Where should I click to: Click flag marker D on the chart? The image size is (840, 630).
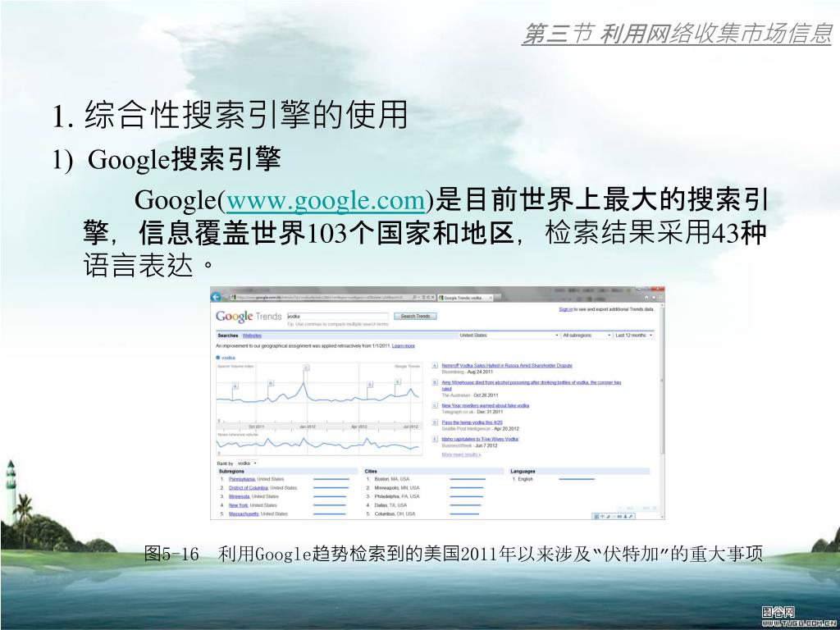tap(370, 385)
